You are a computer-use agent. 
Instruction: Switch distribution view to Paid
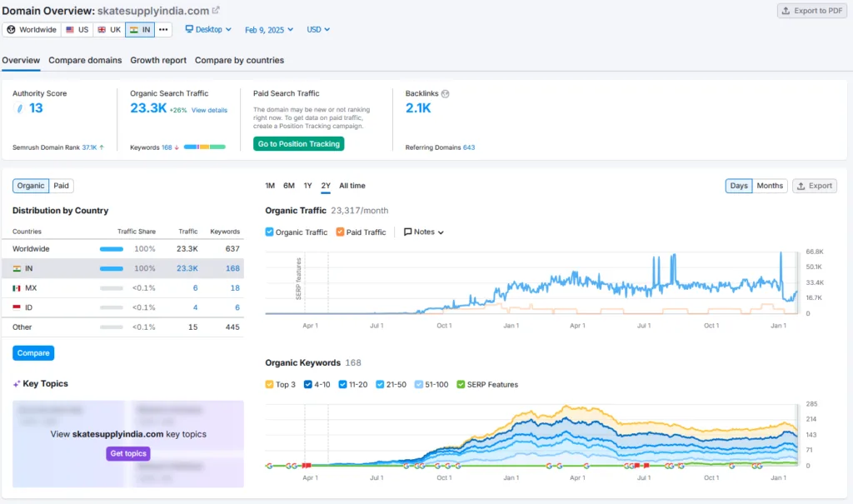[61, 186]
